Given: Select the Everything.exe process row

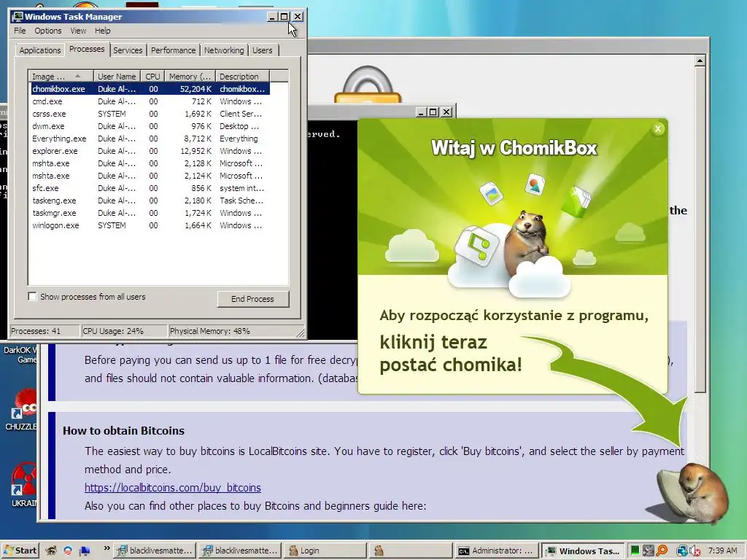Looking at the screenshot, I should click(x=150, y=139).
